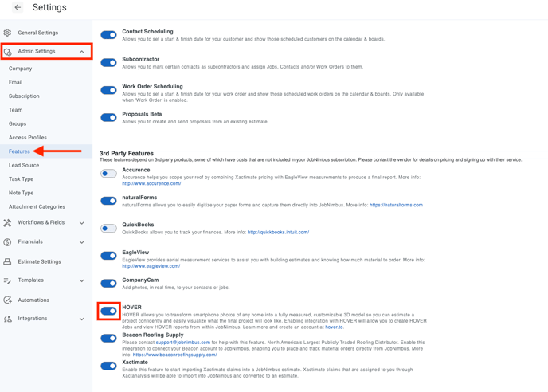Open General Settings gear icon
548x392 pixels.
[7, 33]
